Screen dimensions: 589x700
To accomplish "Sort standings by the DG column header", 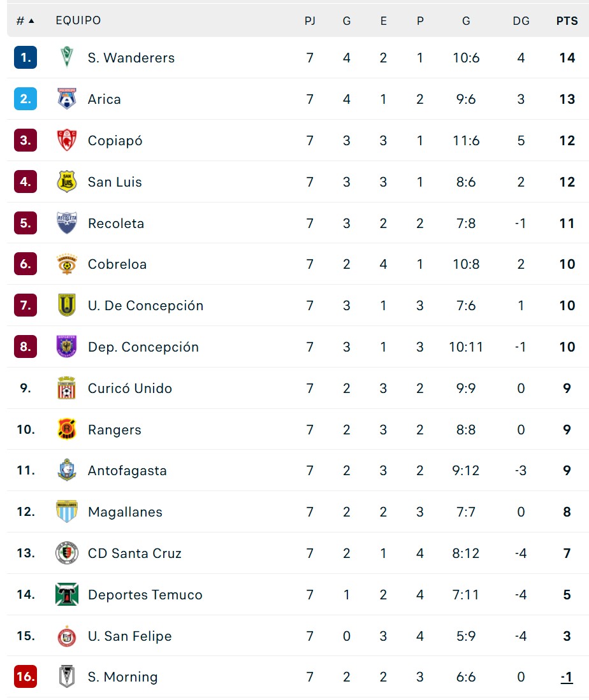I will click(521, 21).
